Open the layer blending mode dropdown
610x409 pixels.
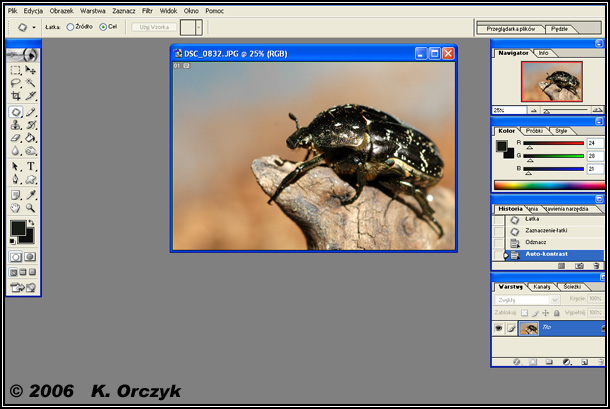(520, 299)
